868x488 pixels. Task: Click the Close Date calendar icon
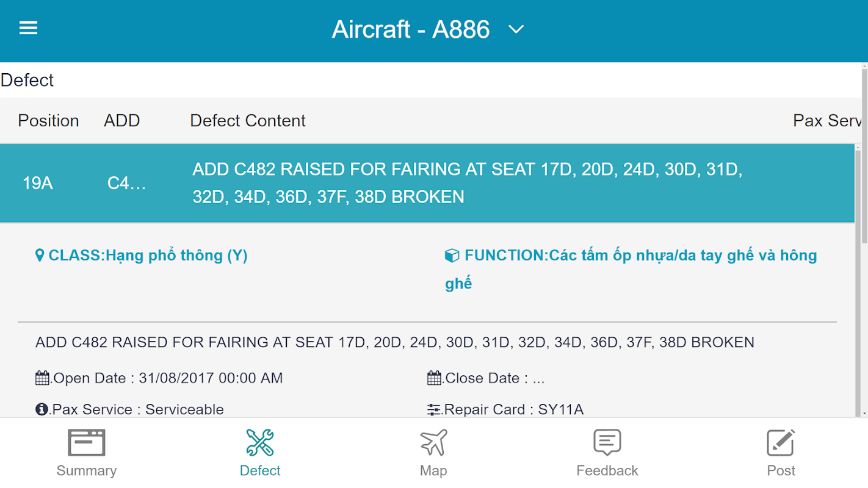[434, 378]
